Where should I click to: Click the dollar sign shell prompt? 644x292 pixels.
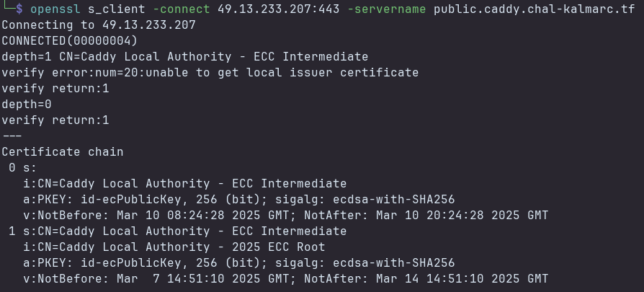coord(19,9)
